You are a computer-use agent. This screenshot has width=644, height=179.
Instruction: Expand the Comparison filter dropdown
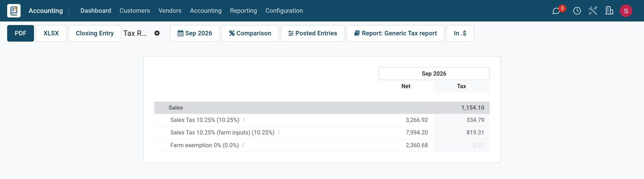tap(250, 33)
